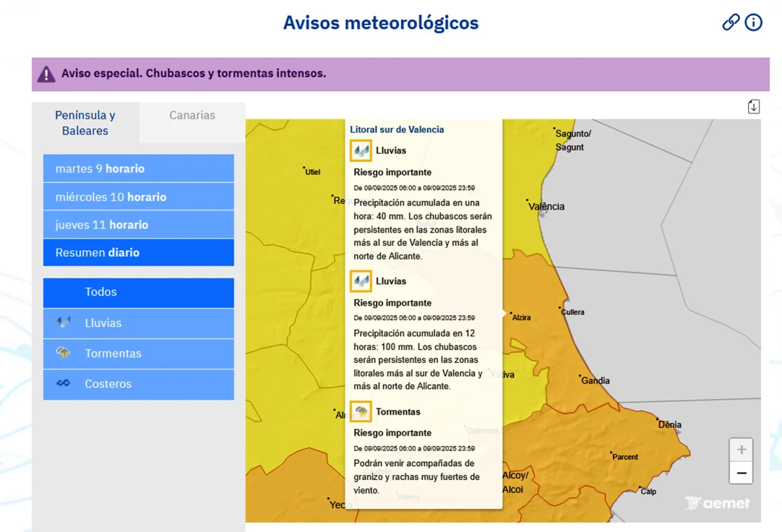Click the Alzira label on the map
Viewport: 782px width, 532px height.
pyautogui.click(x=521, y=317)
